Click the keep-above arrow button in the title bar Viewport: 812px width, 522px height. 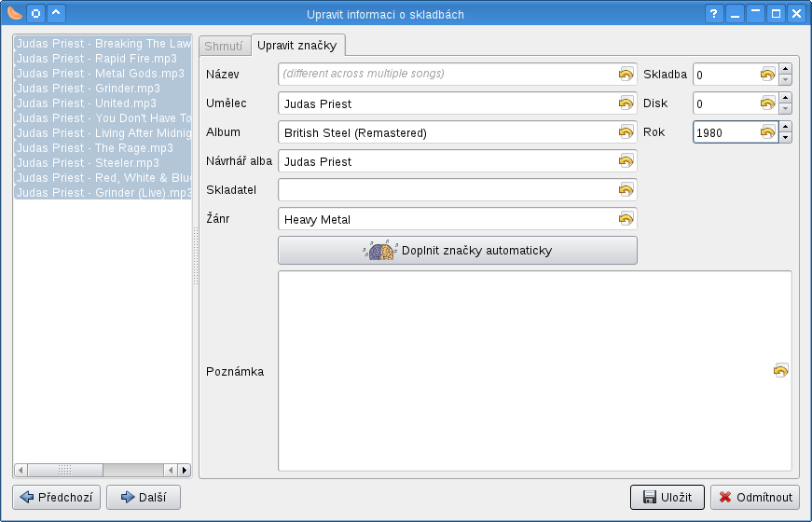(57, 13)
